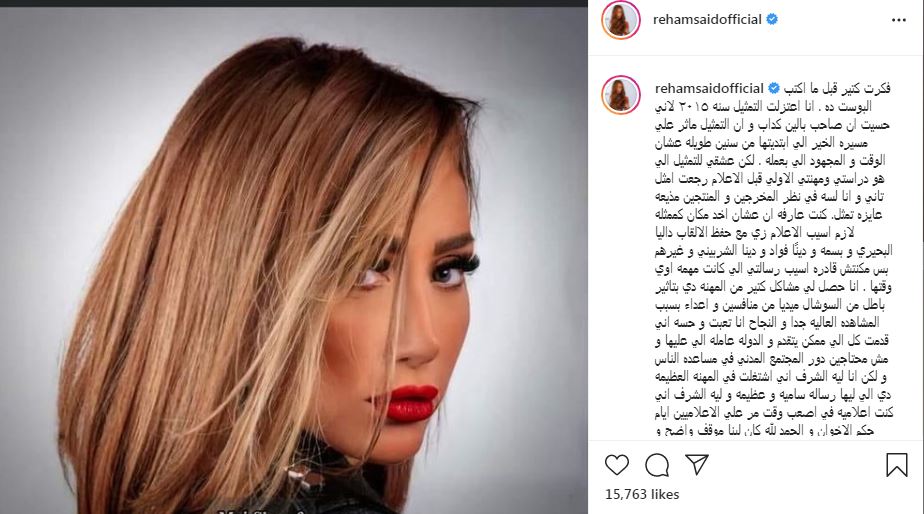This screenshot has height=514, width=924.
Task: Click the red lips in the photo
Action: point(410,403)
